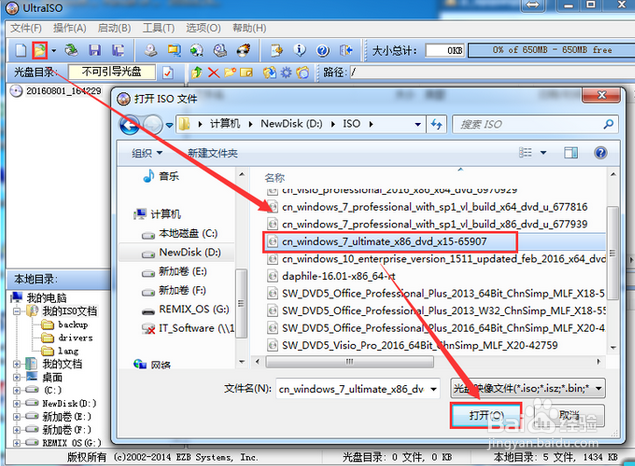Click the 不可引导光盘 boot type box

pos(112,72)
